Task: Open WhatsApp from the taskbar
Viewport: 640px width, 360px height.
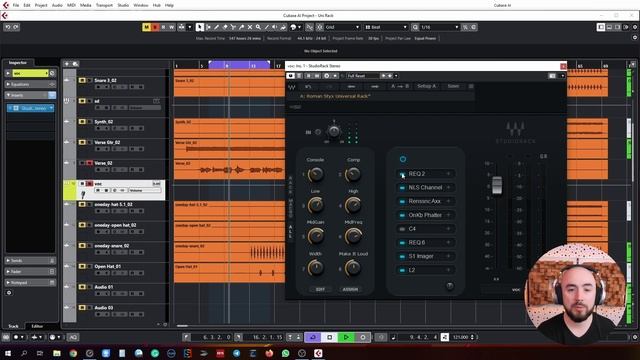Action: coord(285,353)
